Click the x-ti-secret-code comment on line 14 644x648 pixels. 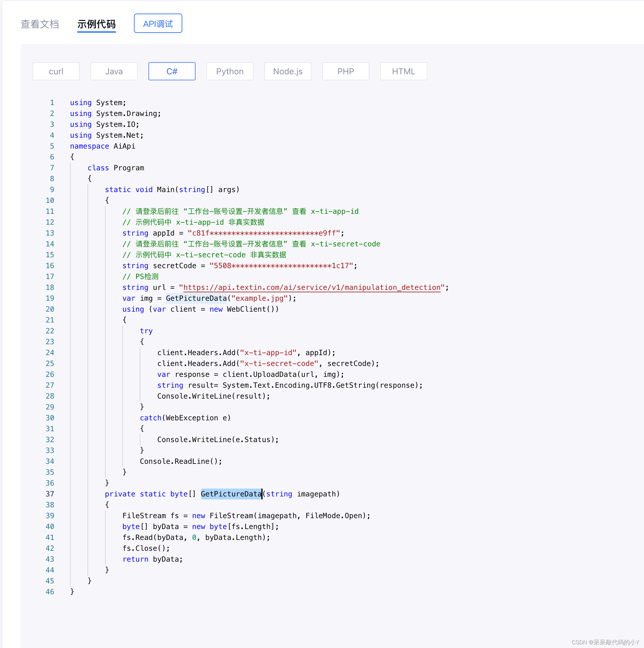(x=251, y=244)
